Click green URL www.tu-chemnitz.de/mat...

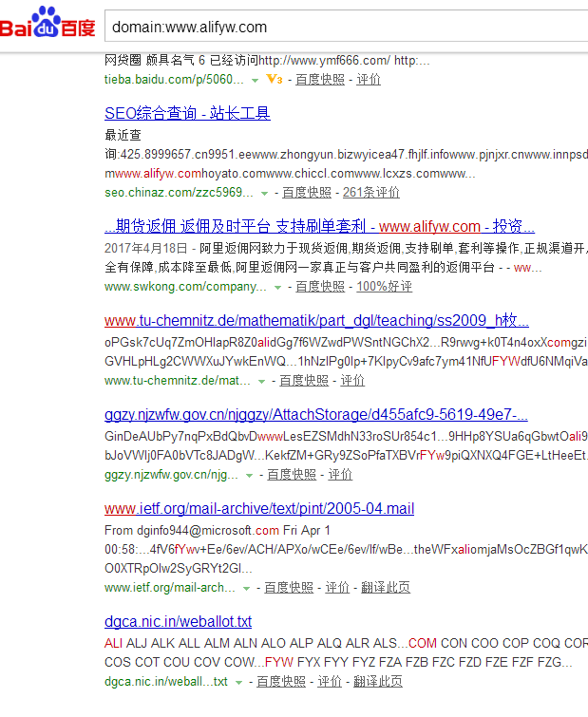[178, 381]
